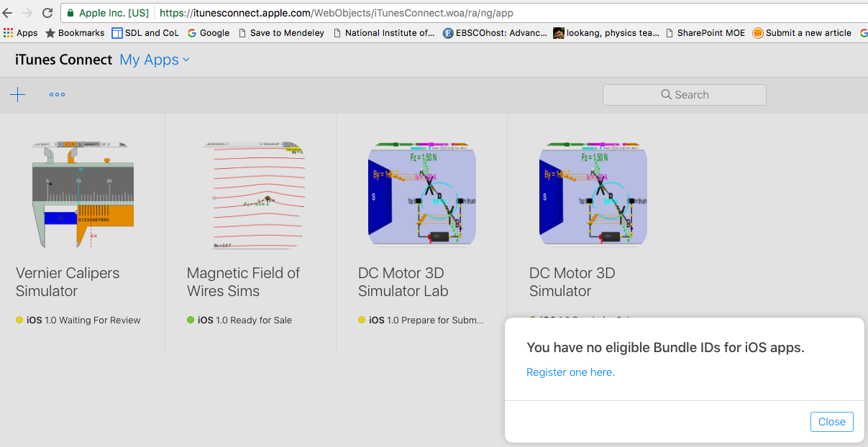868x447 pixels.
Task: Click the Vernier Calipers Simulator title
Action: point(68,282)
